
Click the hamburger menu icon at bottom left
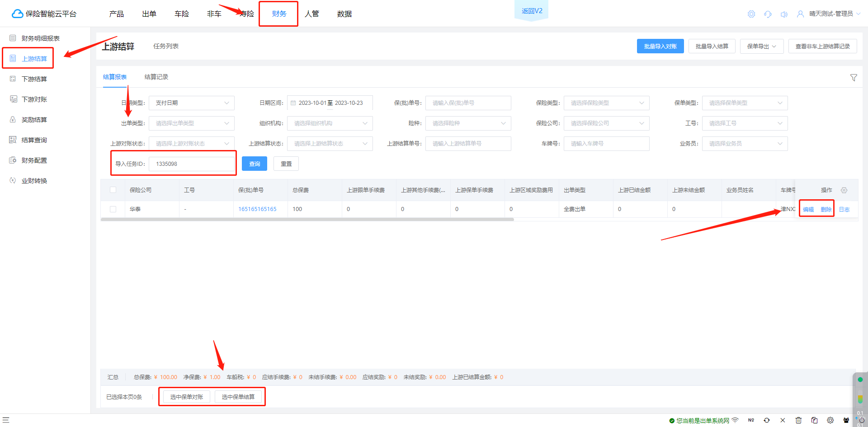6,420
